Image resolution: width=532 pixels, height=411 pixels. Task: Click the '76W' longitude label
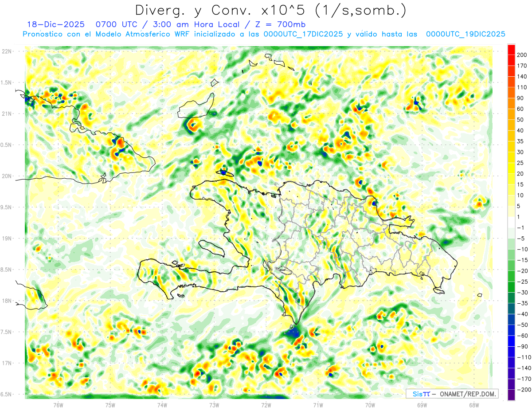tap(58, 405)
